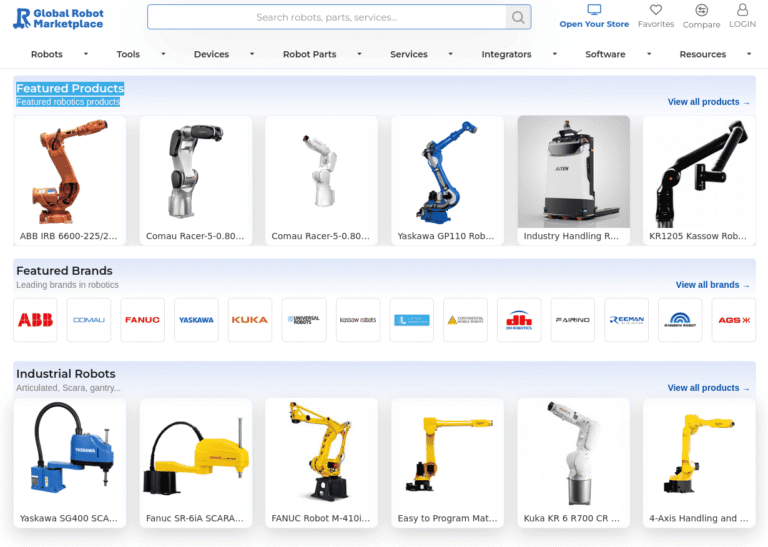Click the Open Your Store monitor icon
This screenshot has width=768, height=547.
594,9
